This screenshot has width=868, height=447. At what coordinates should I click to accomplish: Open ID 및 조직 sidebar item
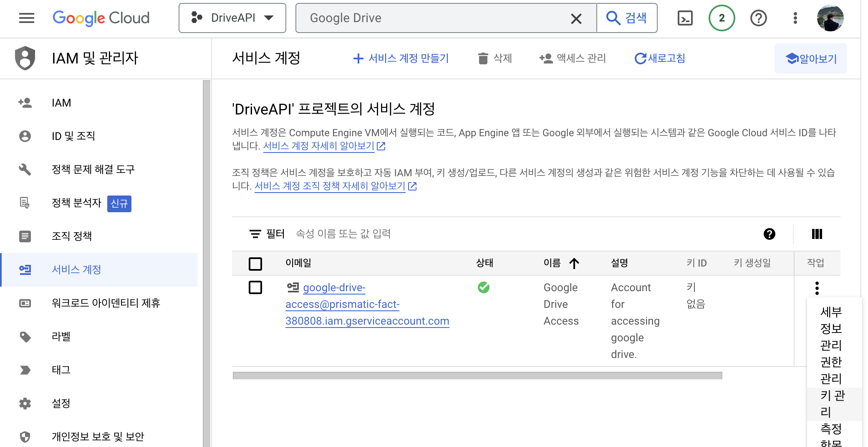click(99, 136)
